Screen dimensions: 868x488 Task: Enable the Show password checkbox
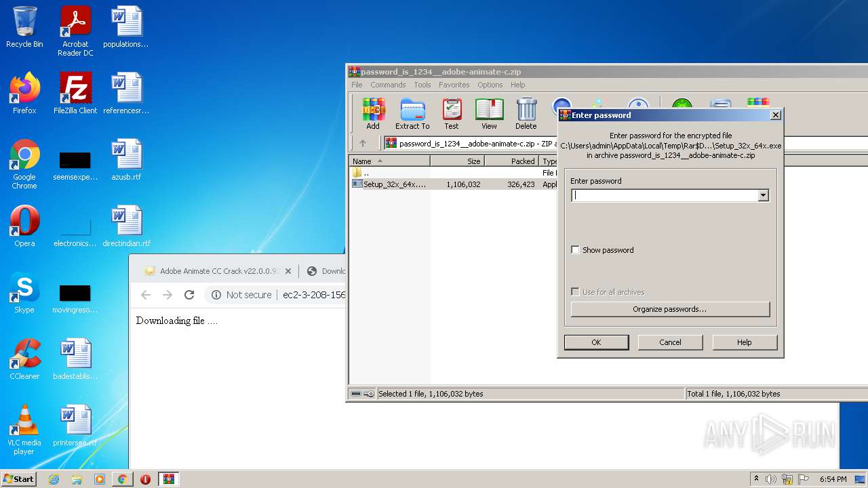[x=576, y=250]
